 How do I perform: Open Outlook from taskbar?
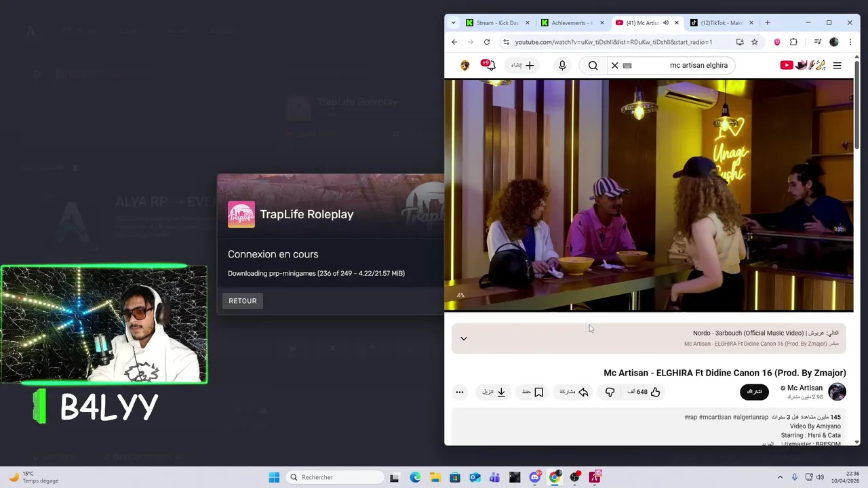pyautogui.click(x=475, y=477)
